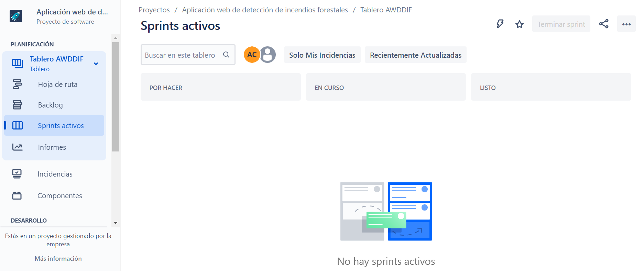The image size is (644, 271).
Task: Click the EN CURSO column header
Action: point(386,87)
